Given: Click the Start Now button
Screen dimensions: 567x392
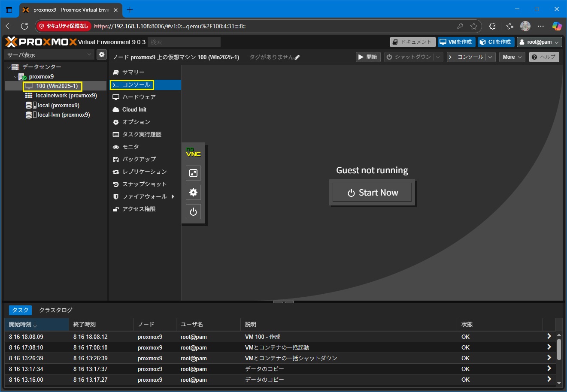Looking at the screenshot, I should (372, 193).
